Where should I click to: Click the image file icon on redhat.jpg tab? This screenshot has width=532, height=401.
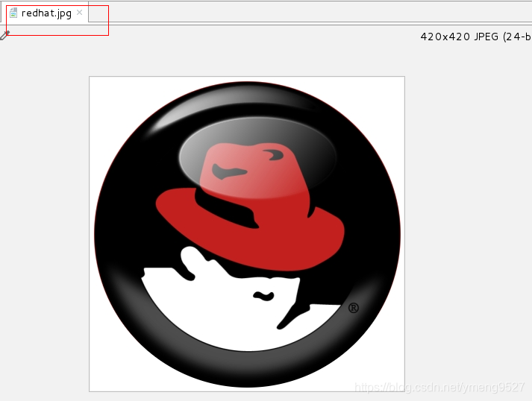[13, 13]
